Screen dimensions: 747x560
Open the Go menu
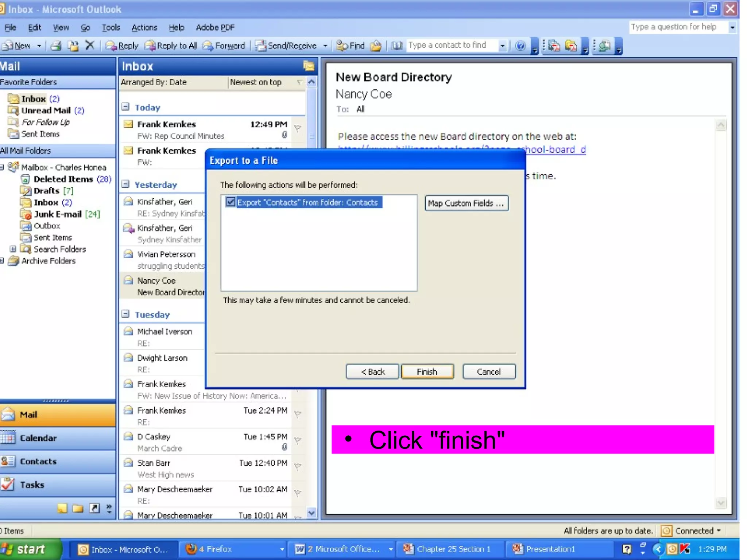85,27
